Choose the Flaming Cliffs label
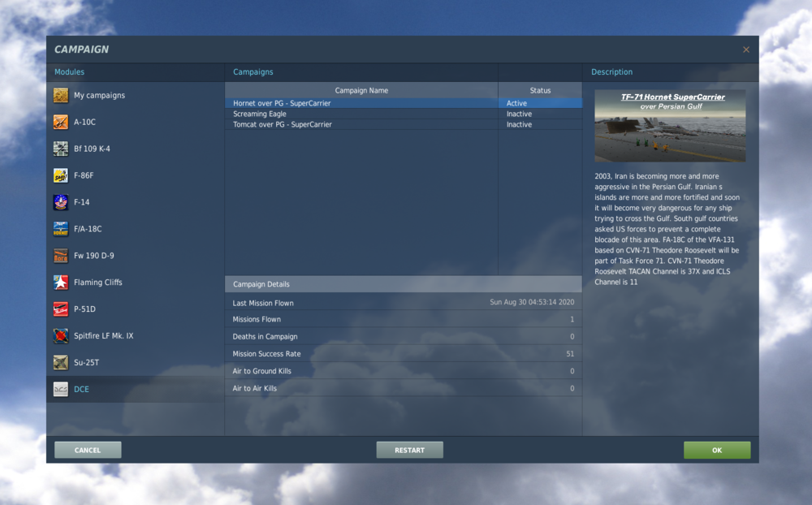 click(x=98, y=283)
